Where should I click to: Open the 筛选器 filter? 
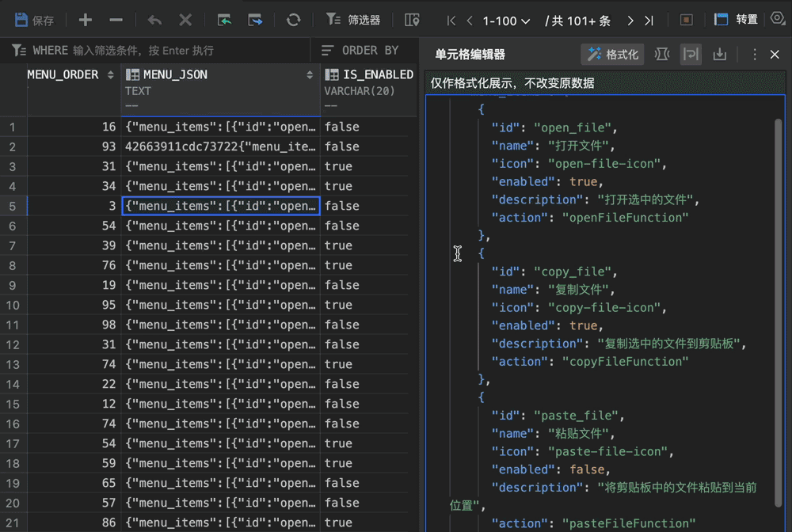coord(353,21)
